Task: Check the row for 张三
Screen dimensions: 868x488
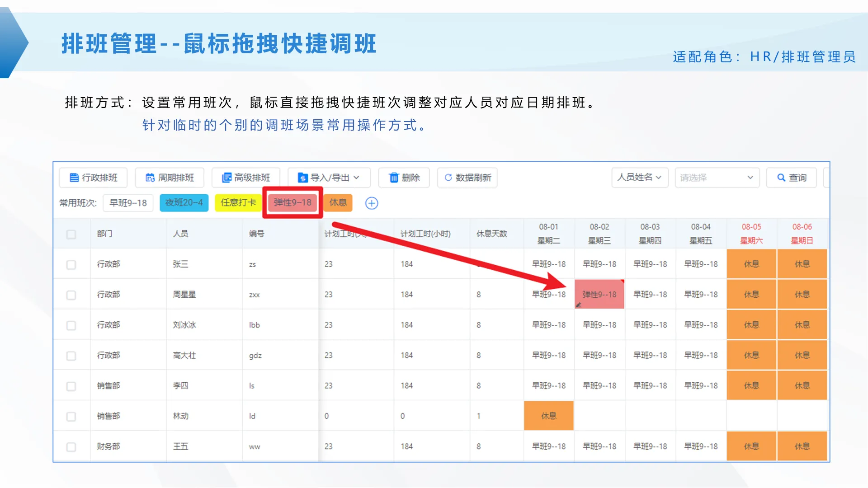Action: click(71, 264)
